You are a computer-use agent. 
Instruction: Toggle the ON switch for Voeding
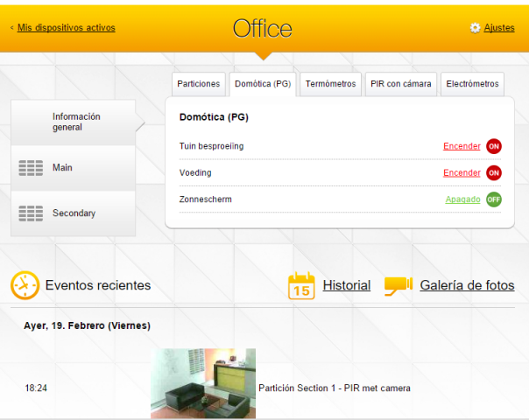494,173
